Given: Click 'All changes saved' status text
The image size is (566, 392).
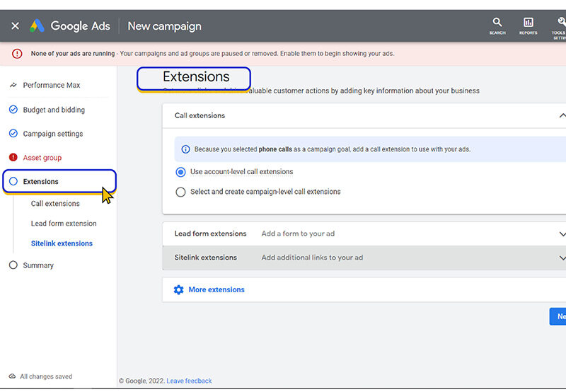Looking at the screenshot, I should [46, 376].
